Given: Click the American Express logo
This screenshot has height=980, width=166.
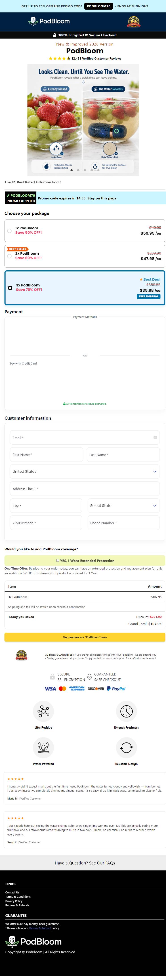Looking at the screenshot, I should (77, 689).
